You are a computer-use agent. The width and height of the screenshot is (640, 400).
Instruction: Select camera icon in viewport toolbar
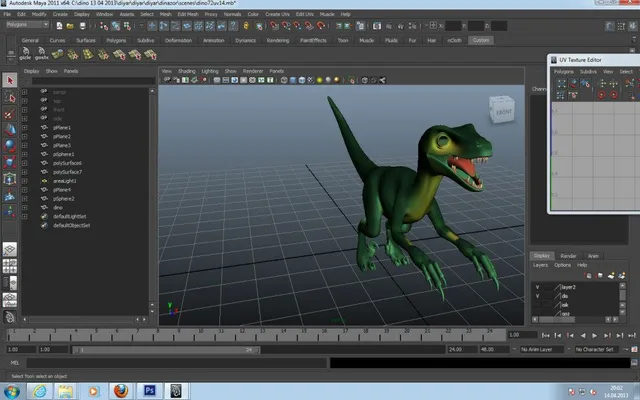click(167, 80)
